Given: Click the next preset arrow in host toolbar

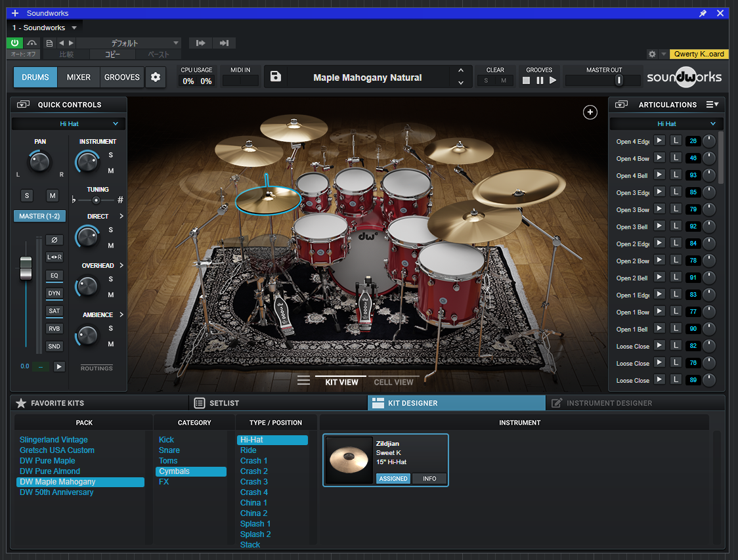Looking at the screenshot, I should [71, 43].
